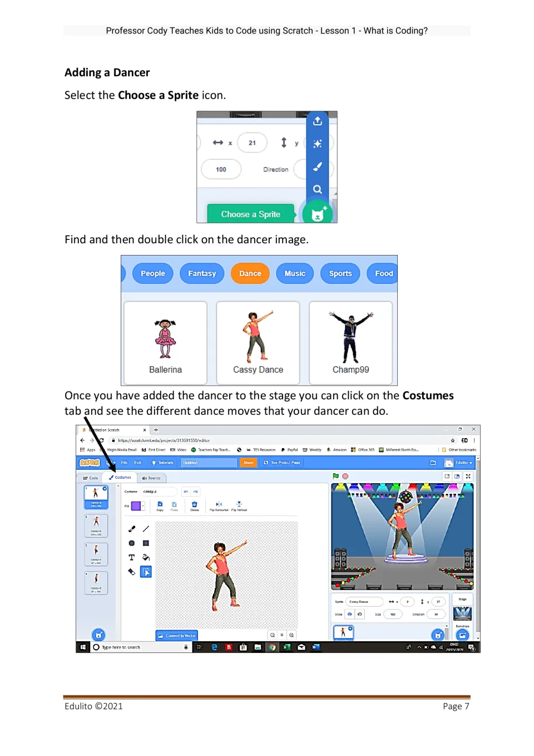Switch to the Costumes tab in Scratch

pyautogui.click(x=120, y=477)
